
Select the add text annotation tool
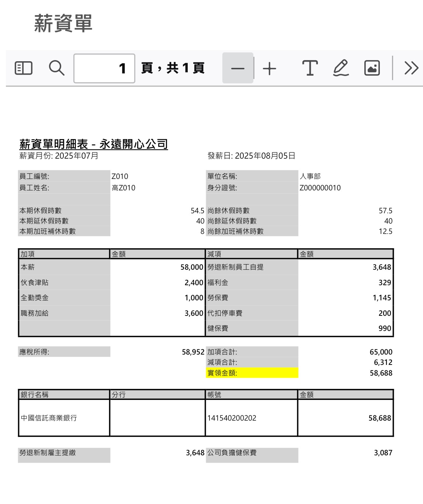(310, 68)
